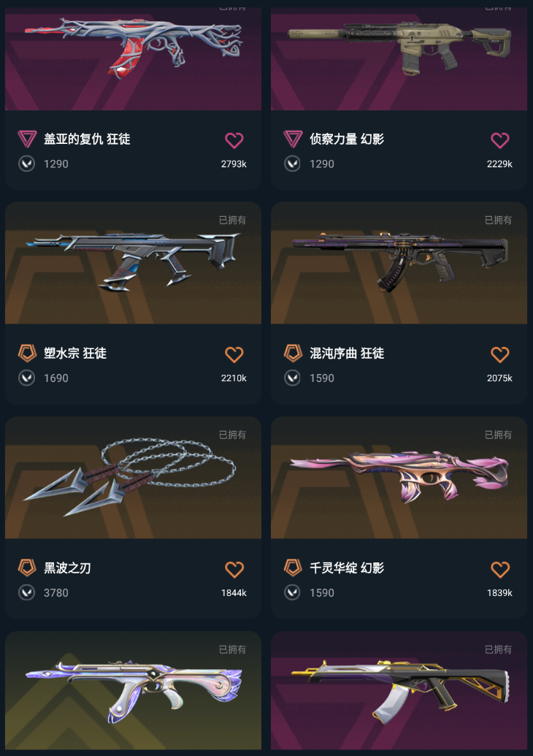
Task: Select orange pentagon tier icon next to 塑水宗 狂徒
Action: tap(27, 353)
